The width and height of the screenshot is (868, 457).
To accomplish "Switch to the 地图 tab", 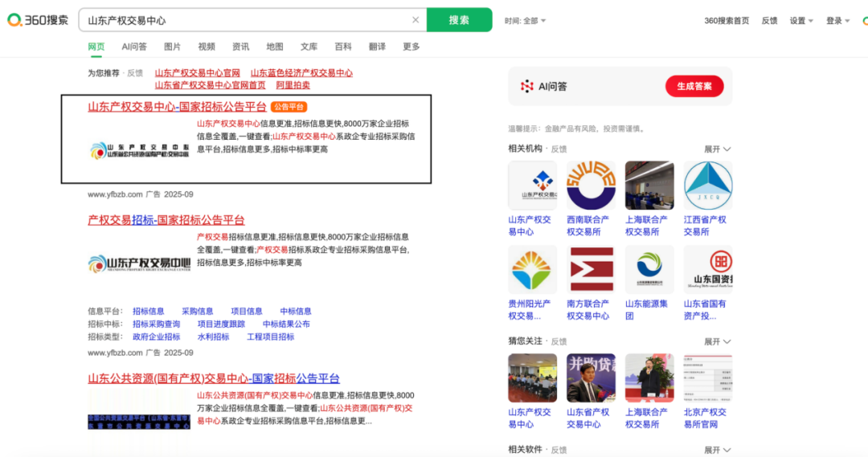I will (275, 47).
